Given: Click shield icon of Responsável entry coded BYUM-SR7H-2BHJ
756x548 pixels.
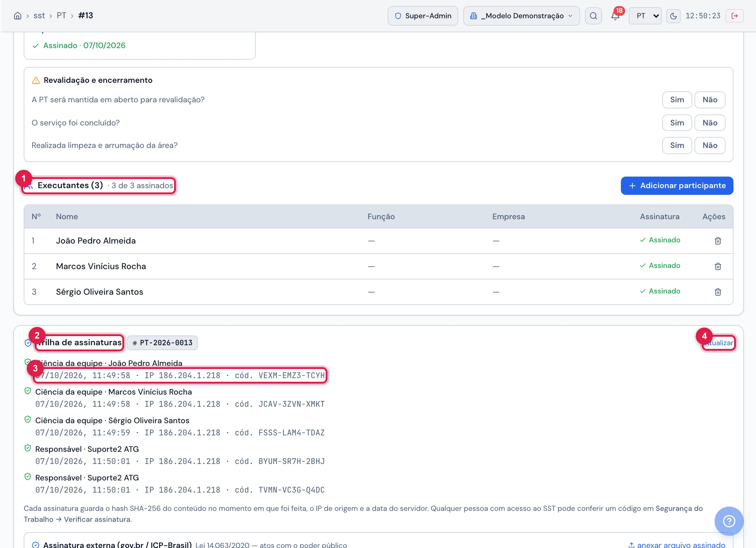Looking at the screenshot, I should (x=28, y=448).
